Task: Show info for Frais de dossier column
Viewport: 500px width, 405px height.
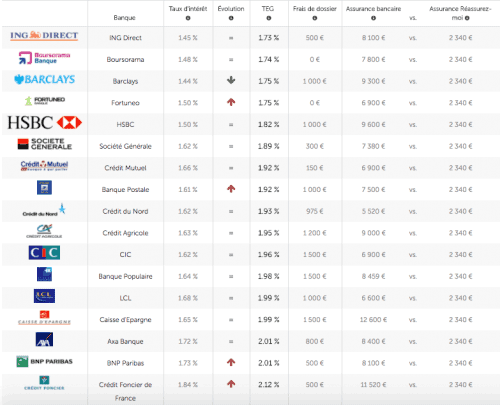Action: (x=315, y=18)
